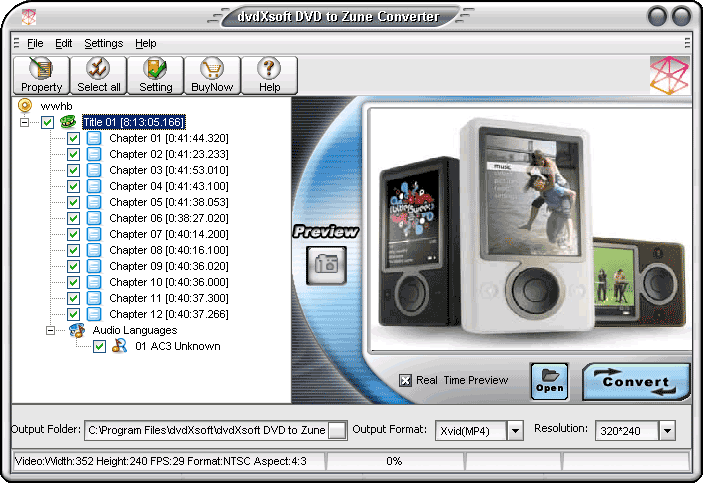Click the BuyNow shopping cart icon
Screen dimensions: 703x483
coord(212,75)
